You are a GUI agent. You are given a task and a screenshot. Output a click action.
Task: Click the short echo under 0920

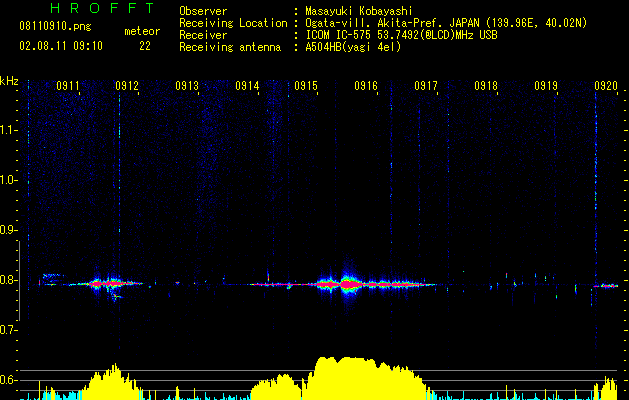tap(606, 286)
